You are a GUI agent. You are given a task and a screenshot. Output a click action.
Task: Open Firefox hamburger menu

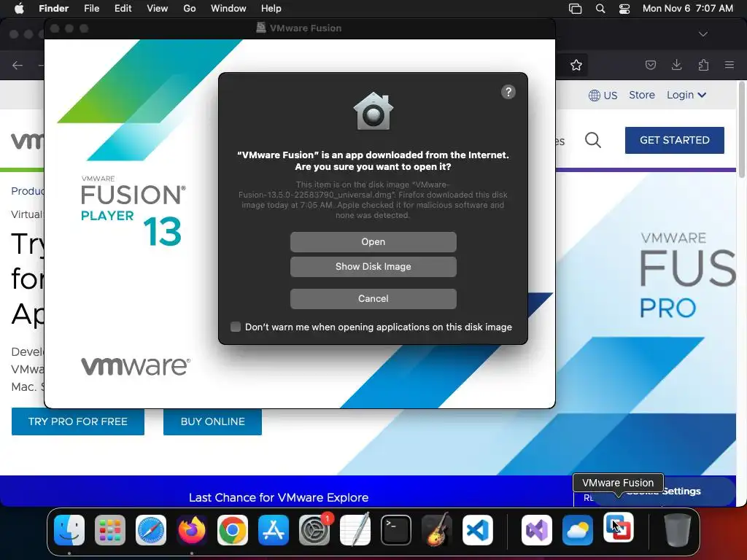(729, 65)
